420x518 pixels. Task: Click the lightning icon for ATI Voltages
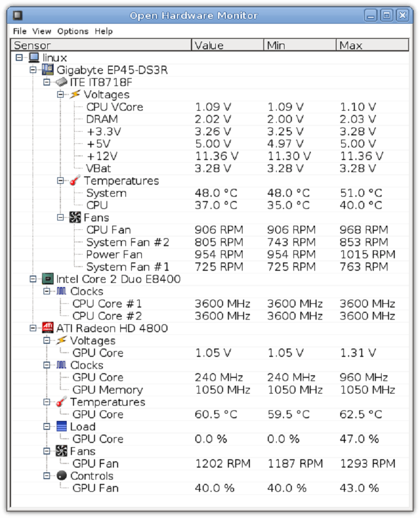tap(61, 340)
